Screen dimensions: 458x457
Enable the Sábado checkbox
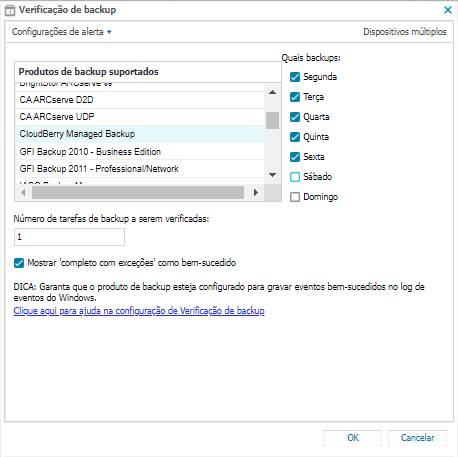point(295,177)
